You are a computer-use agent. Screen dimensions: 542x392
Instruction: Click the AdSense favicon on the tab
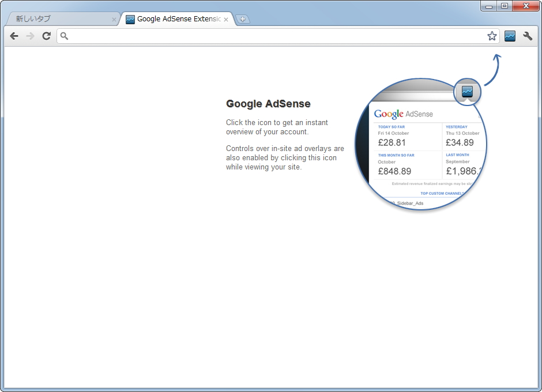click(x=130, y=20)
